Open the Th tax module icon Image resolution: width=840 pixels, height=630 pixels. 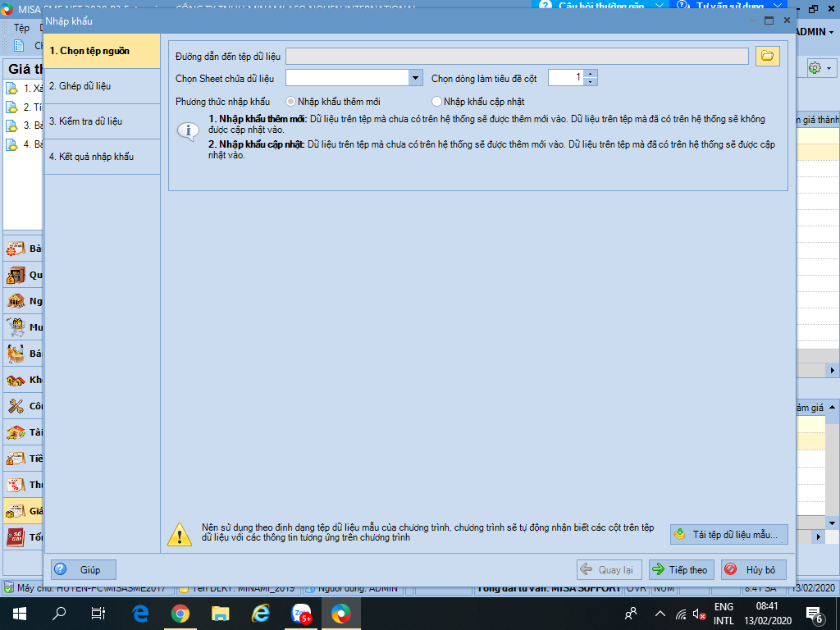(x=16, y=485)
